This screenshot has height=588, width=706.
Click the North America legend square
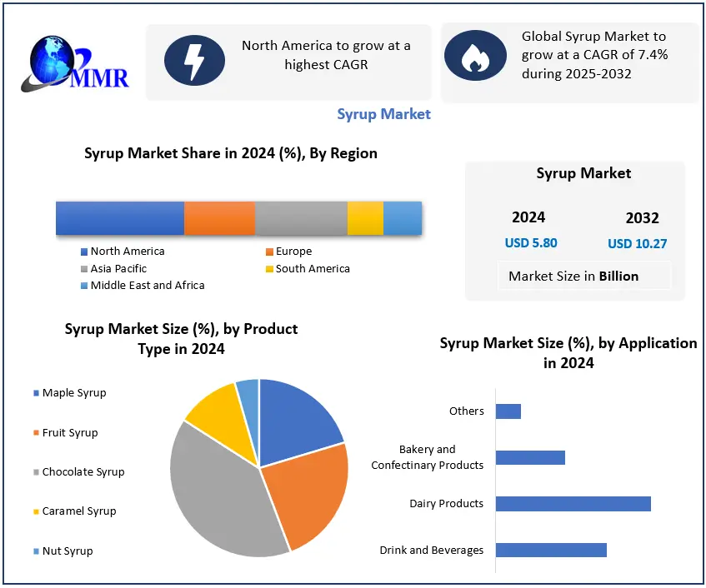tap(84, 252)
